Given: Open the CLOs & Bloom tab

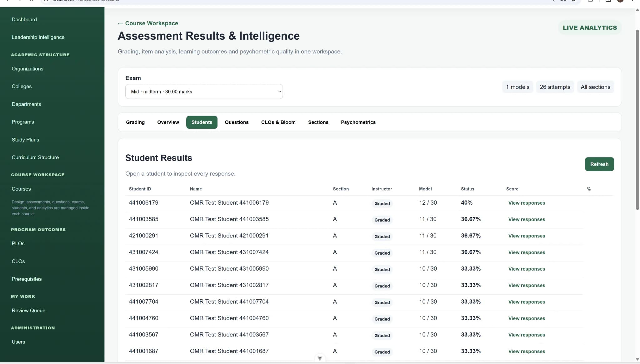Looking at the screenshot, I should tap(278, 122).
